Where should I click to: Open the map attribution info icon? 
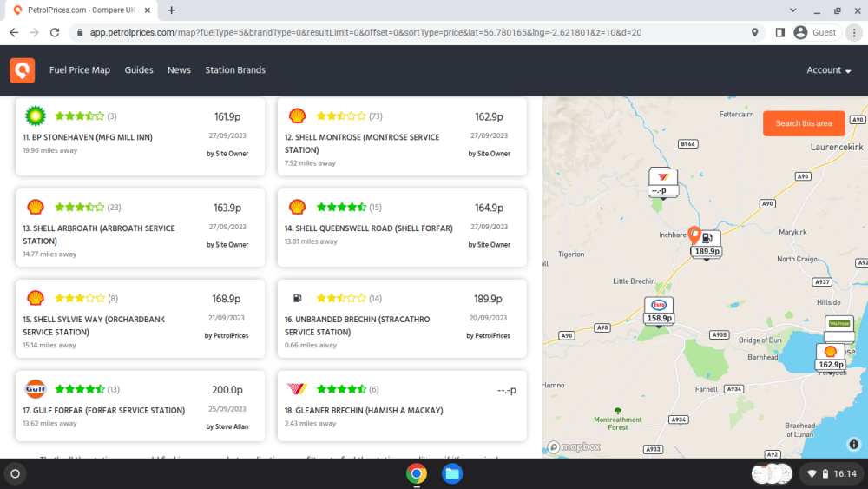click(853, 444)
